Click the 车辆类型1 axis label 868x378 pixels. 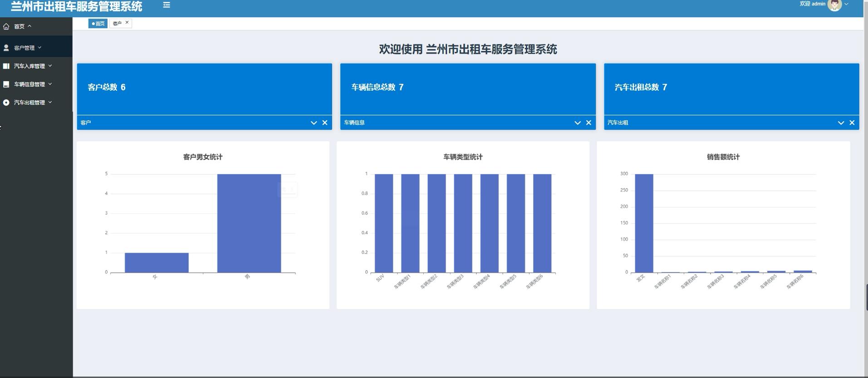pyautogui.click(x=402, y=282)
